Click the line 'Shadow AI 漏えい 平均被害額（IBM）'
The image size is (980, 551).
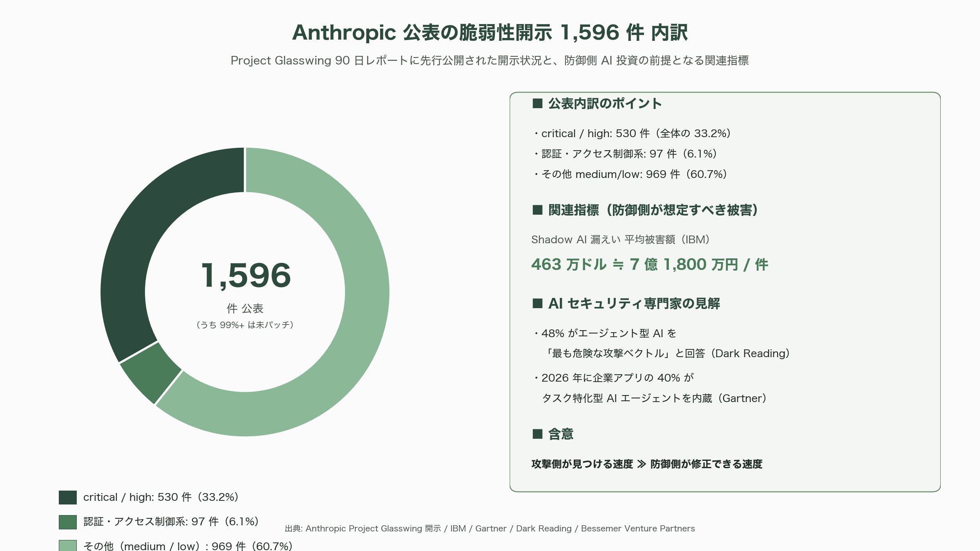coord(622,240)
